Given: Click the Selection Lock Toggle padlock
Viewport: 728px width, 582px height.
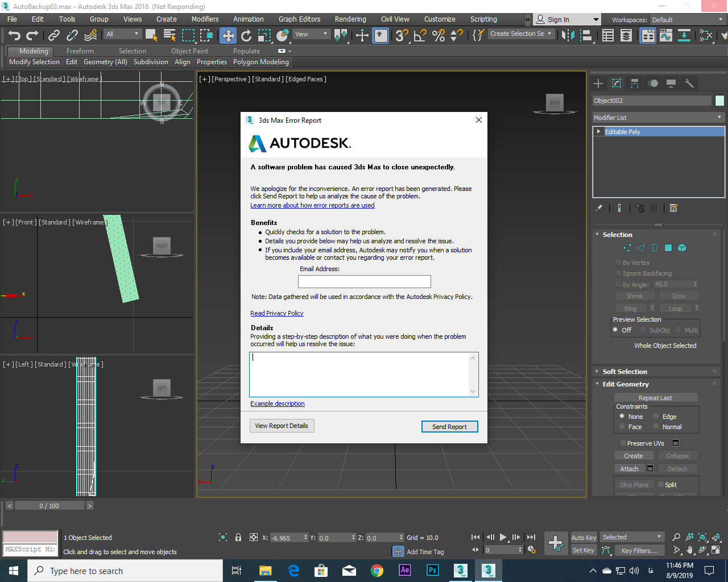Looking at the screenshot, I should (x=238, y=537).
